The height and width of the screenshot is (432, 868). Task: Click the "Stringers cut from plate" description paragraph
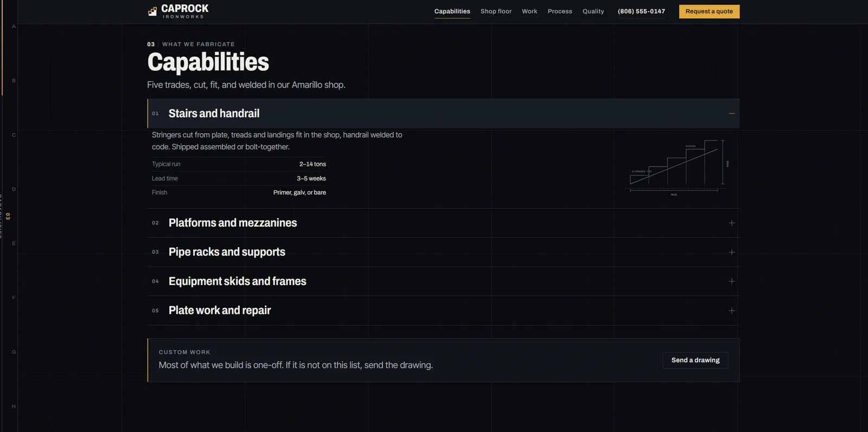pos(277,141)
